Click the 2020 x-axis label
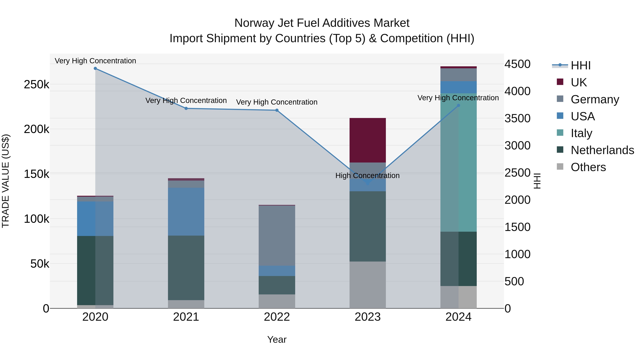Screen dimensions: 644x362 (95, 317)
